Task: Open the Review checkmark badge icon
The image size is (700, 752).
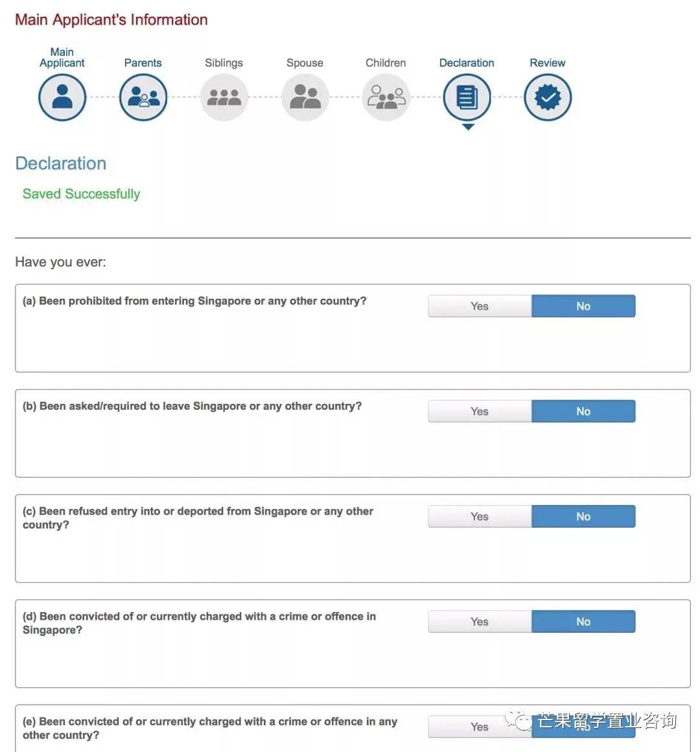Action: [x=548, y=98]
